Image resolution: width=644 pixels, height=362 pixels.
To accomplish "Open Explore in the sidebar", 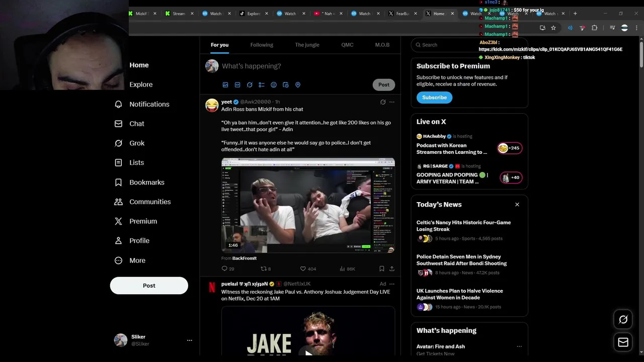I will (x=141, y=84).
